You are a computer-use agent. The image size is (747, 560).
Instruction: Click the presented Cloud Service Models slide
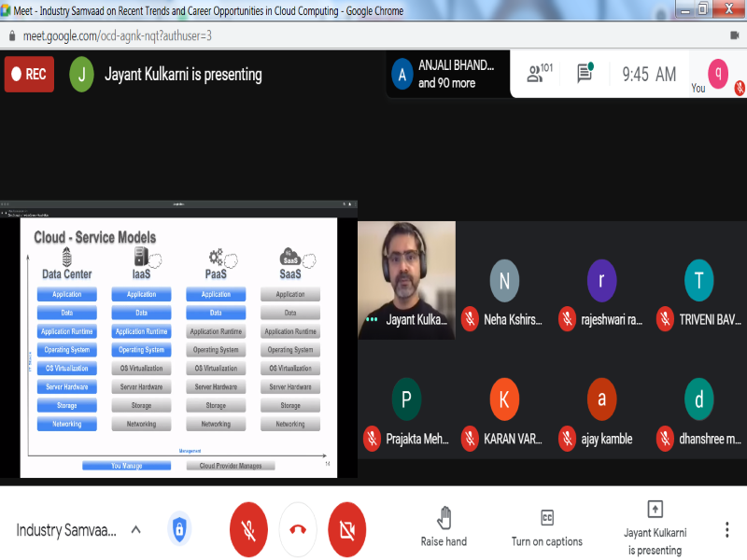[179, 347]
